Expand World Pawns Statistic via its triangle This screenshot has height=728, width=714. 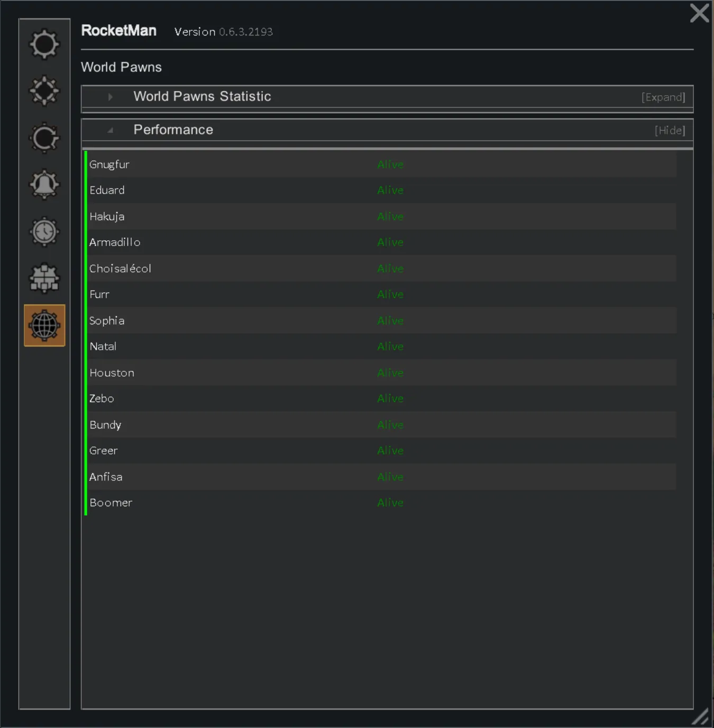(110, 97)
